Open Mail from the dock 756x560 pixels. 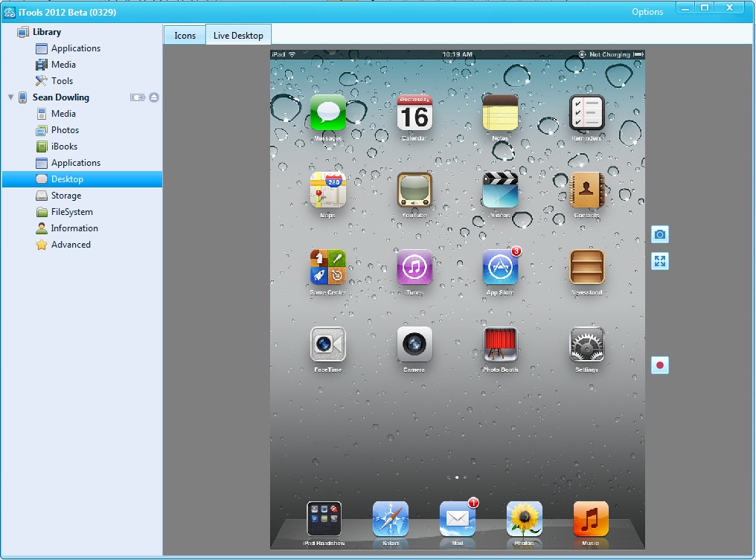[x=457, y=519]
